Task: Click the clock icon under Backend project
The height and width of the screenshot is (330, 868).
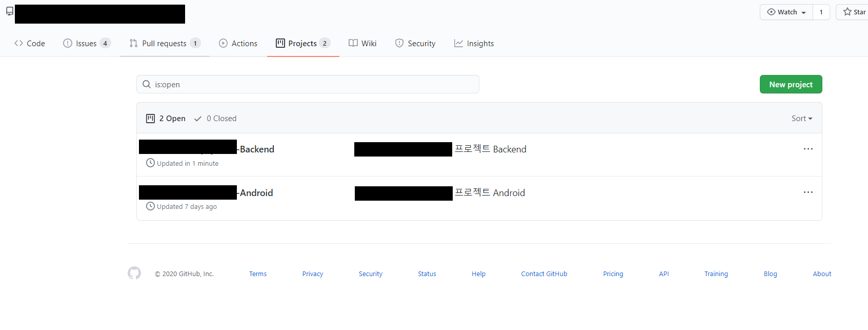Action: (150, 163)
